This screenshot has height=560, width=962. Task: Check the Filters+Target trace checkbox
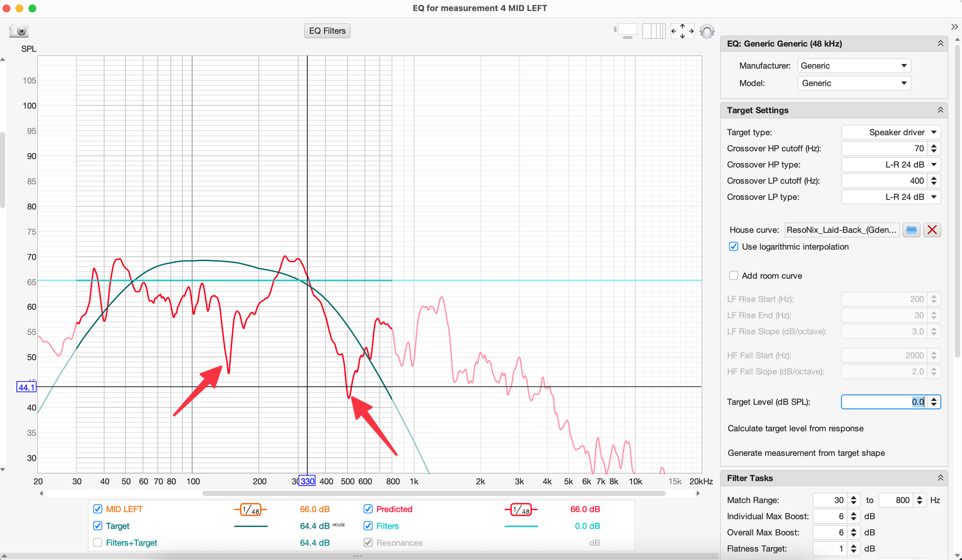click(98, 543)
